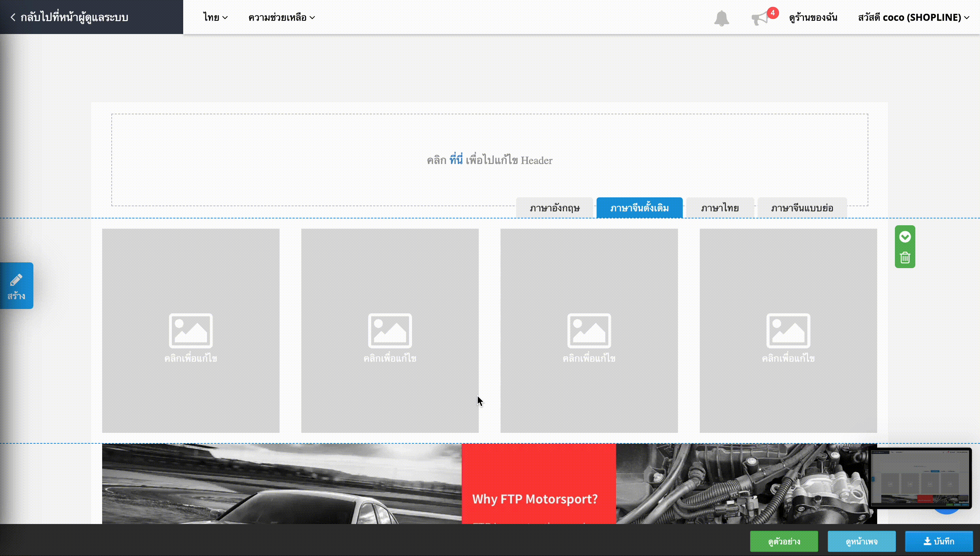Click the fourth image placeholder icon
The height and width of the screenshot is (556, 980).
pyautogui.click(x=788, y=331)
